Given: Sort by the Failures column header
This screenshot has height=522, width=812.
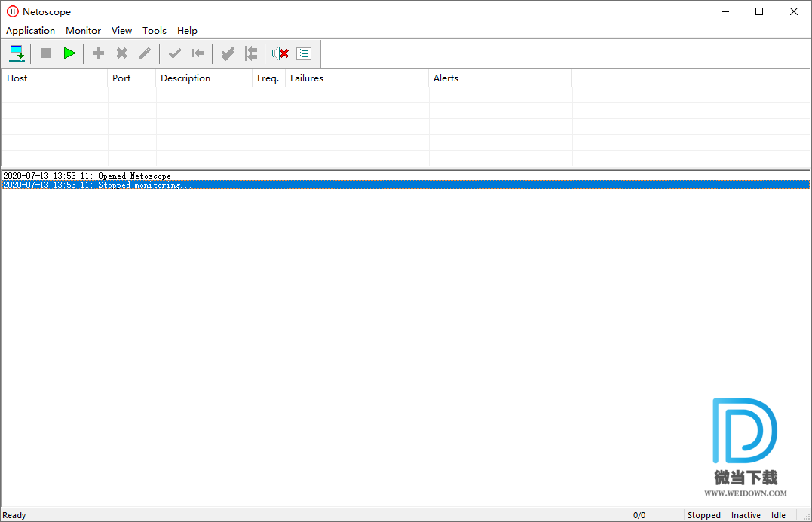Looking at the screenshot, I should pyautogui.click(x=357, y=78).
